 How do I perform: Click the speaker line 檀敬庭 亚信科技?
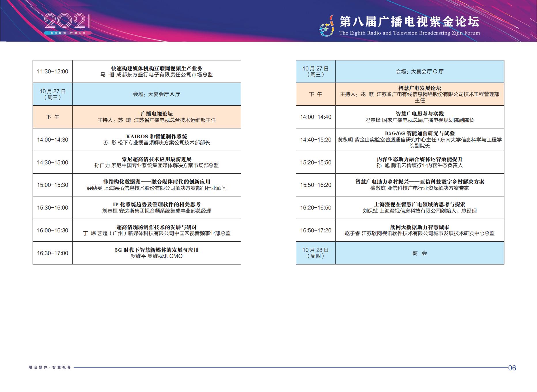(x=420, y=188)
